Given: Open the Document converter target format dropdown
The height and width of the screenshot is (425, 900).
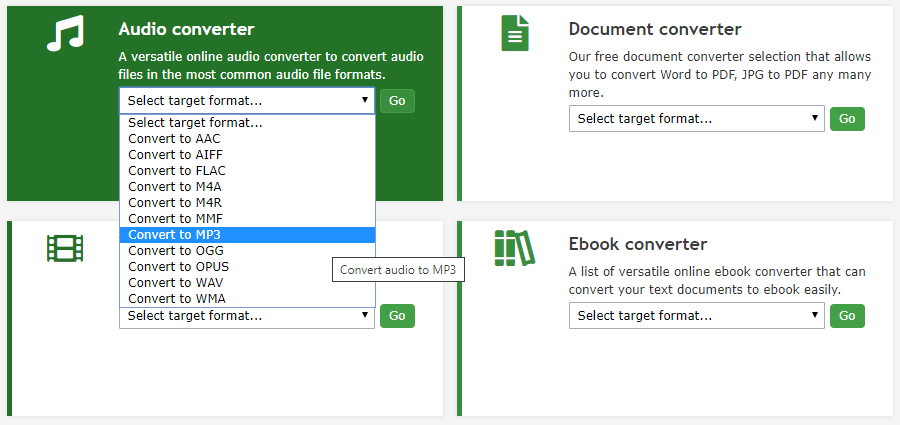Looking at the screenshot, I should (697, 119).
